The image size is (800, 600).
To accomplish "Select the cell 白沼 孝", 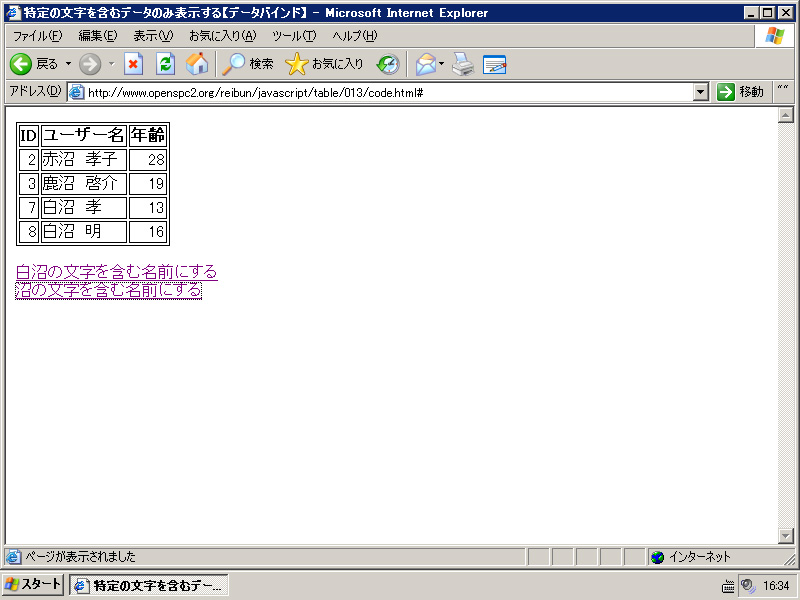I will click(x=84, y=207).
